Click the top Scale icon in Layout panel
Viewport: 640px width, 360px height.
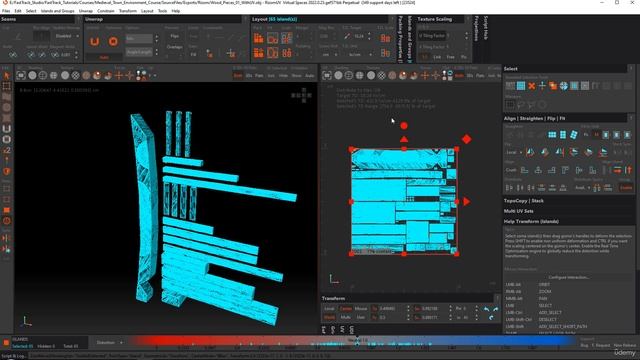(287, 38)
